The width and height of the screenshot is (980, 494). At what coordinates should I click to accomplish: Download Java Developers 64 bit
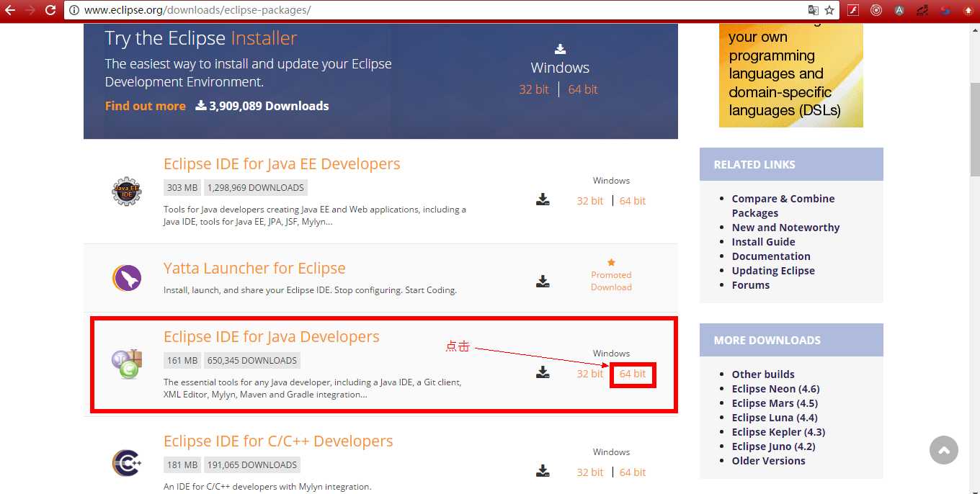point(633,374)
